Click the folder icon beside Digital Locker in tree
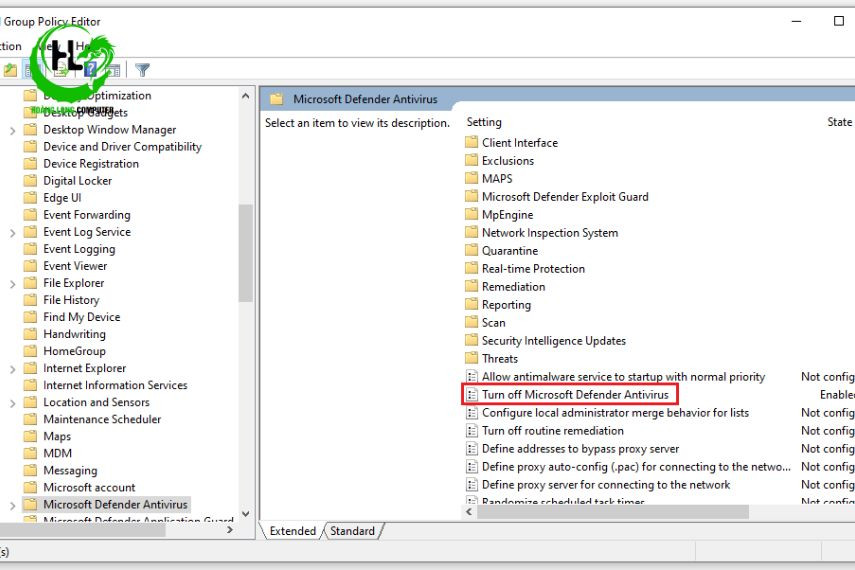 click(31, 181)
